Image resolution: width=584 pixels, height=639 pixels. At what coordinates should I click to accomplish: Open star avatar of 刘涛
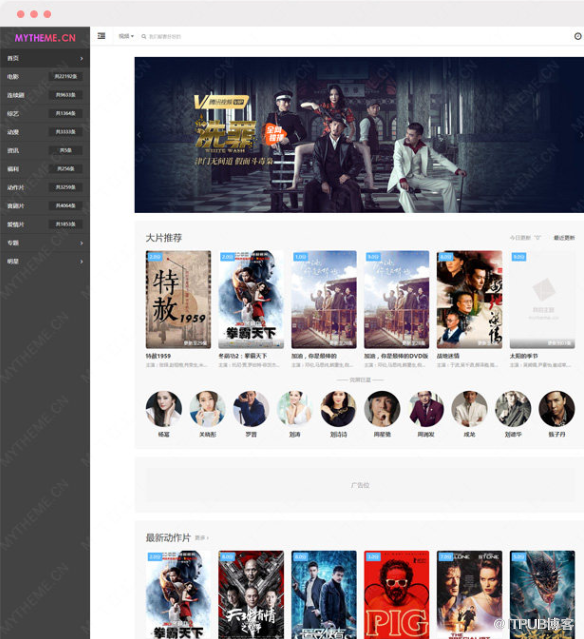tap(295, 409)
